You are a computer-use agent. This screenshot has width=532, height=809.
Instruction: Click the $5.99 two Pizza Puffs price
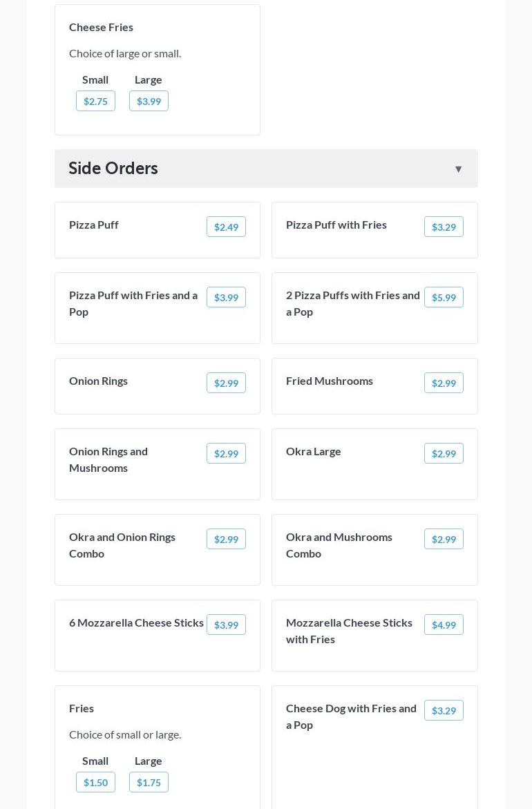click(444, 298)
